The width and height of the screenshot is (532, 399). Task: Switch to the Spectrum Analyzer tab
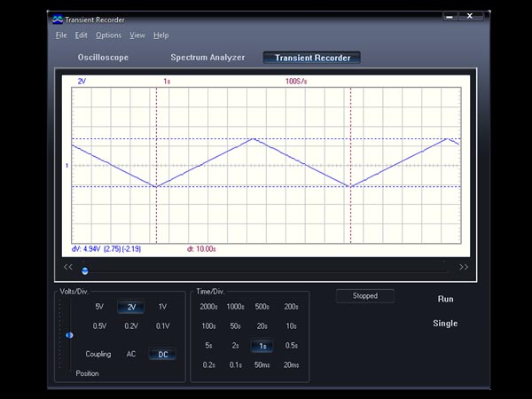point(207,58)
